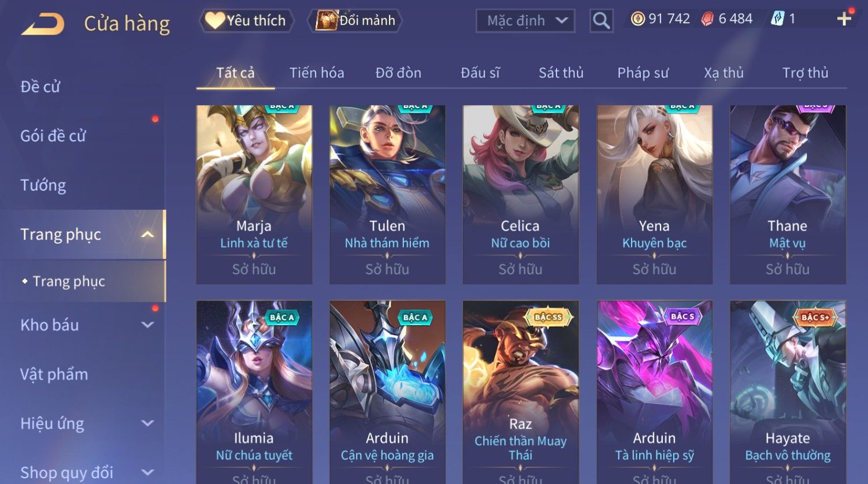868x484 pixels.
Task: Open the Gói đề cử menu
Action: coord(53,136)
